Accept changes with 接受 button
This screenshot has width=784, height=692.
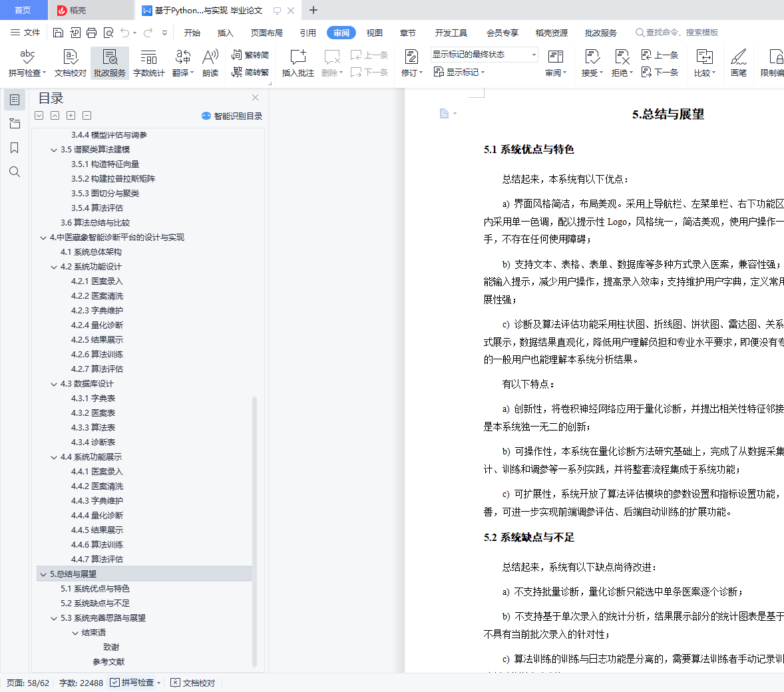click(x=592, y=63)
